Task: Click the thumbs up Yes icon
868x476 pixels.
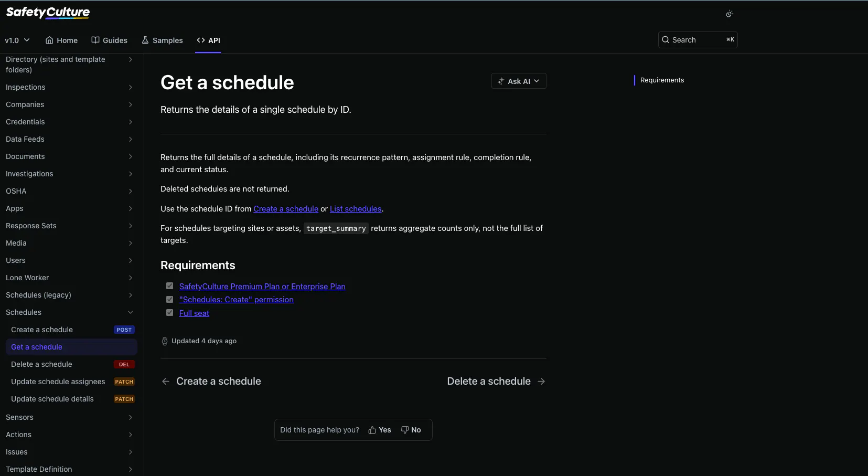Action: [372, 430]
